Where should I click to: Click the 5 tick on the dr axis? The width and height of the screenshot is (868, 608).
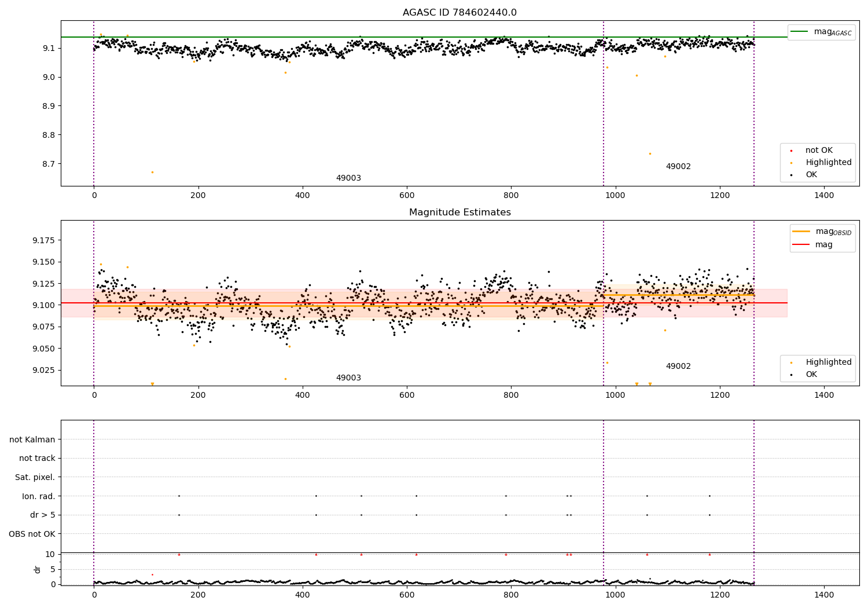point(53,570)
